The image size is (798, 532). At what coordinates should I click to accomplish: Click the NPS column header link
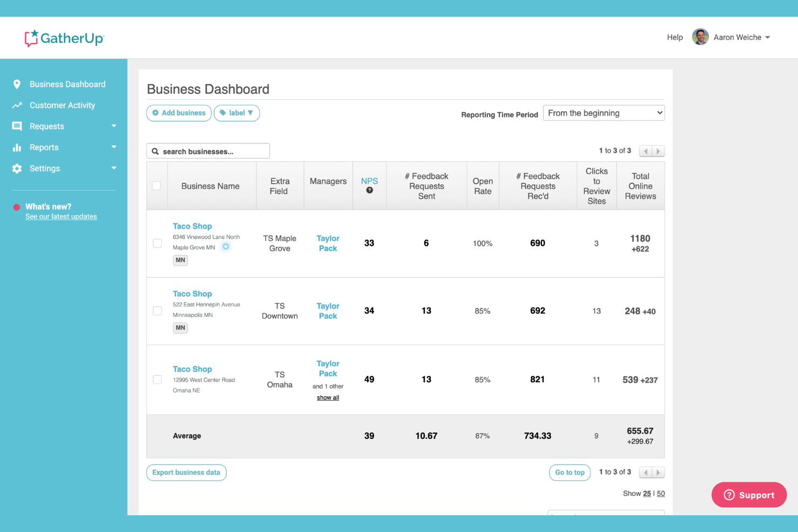369,181
